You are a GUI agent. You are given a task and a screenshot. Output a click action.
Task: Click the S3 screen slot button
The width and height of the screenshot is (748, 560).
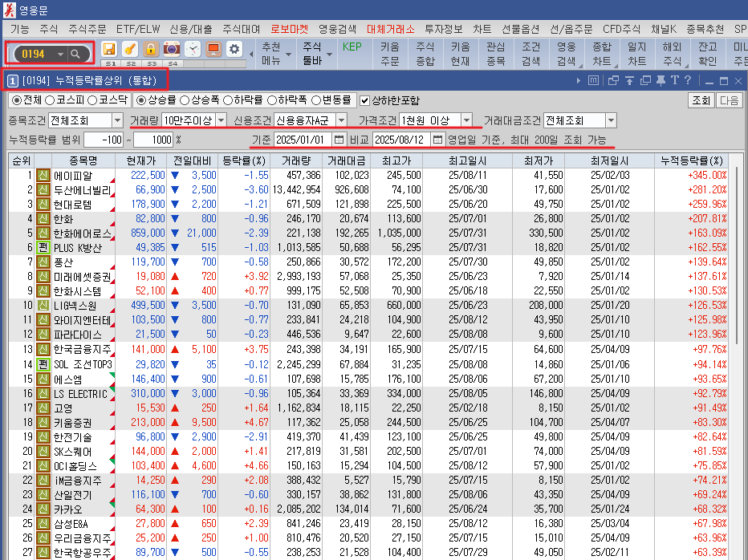[152, 63]
